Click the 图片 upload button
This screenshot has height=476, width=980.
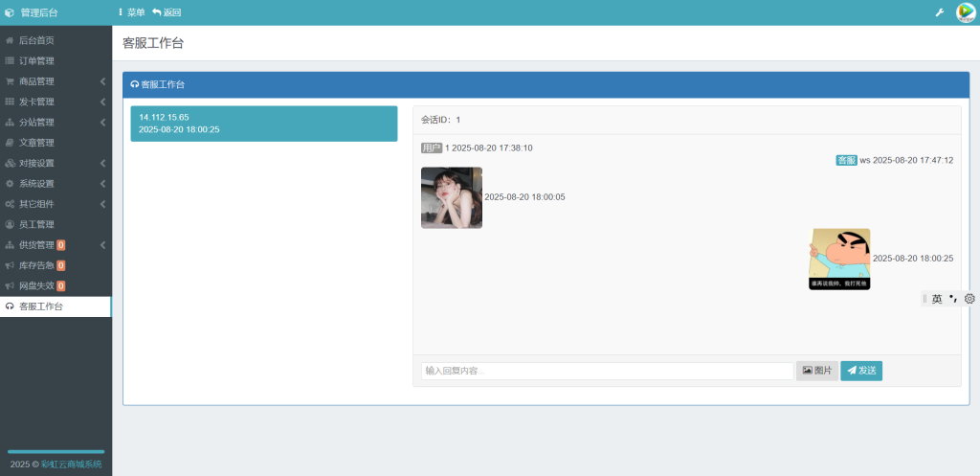click(817, 371)
